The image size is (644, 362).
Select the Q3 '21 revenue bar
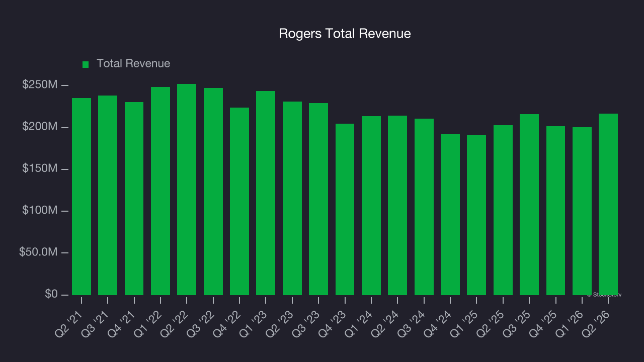(x=108, y=195)
